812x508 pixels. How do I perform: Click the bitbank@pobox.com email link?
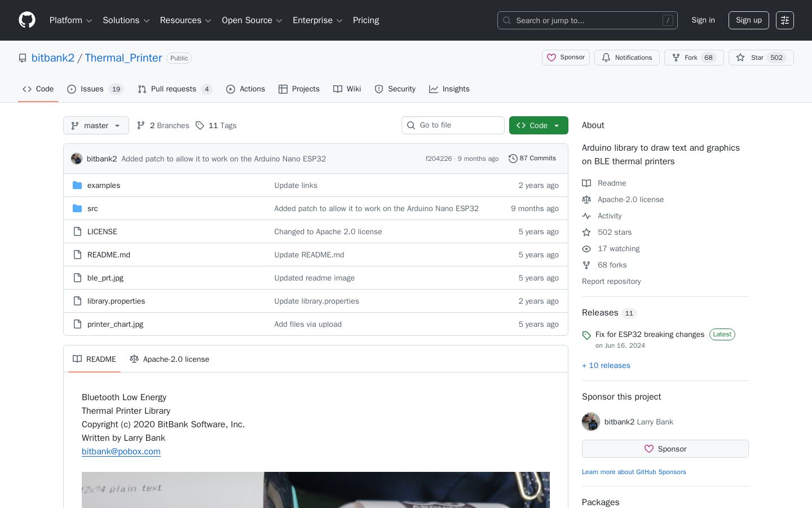[121, 452]
